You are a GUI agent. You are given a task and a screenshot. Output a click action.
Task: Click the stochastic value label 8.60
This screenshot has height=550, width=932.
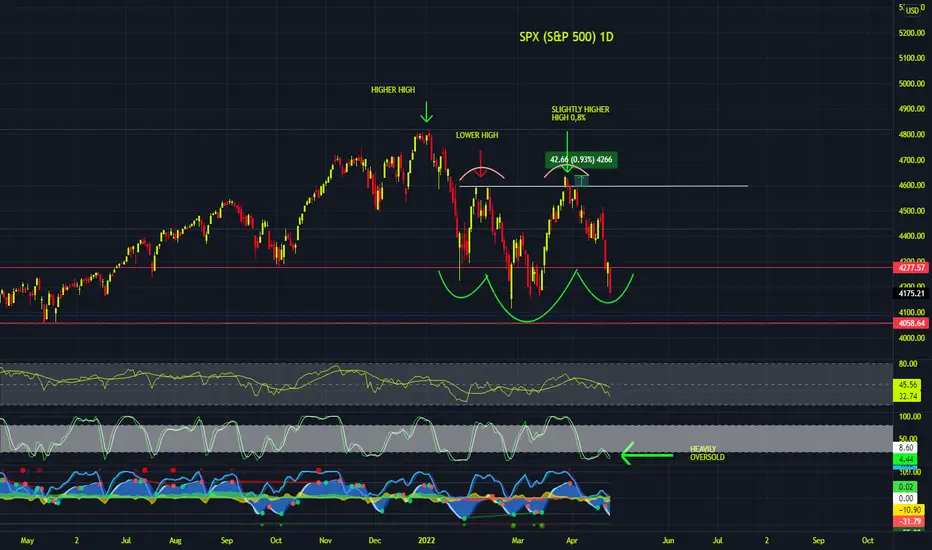tap(906, 448)
